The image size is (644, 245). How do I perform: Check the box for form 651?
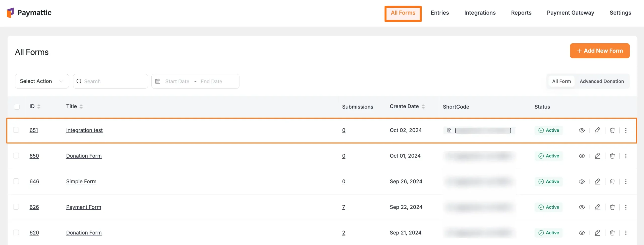pyautogui.click(x=16, y=130)
